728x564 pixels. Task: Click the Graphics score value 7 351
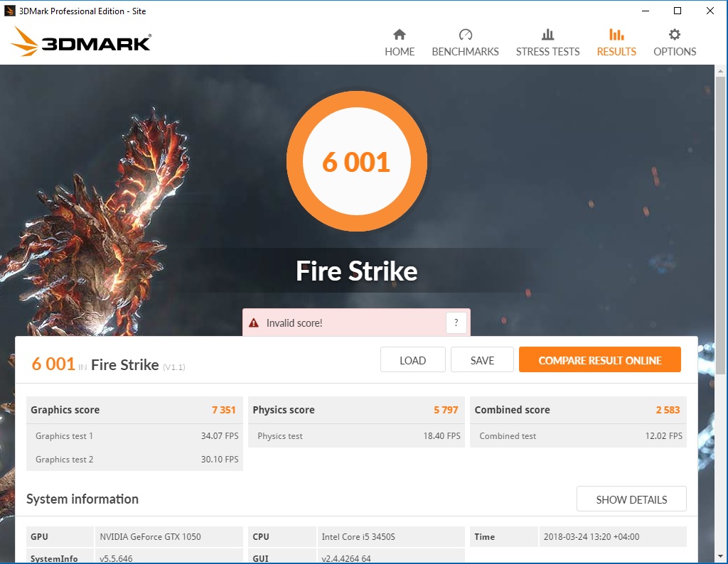[224, 410]
